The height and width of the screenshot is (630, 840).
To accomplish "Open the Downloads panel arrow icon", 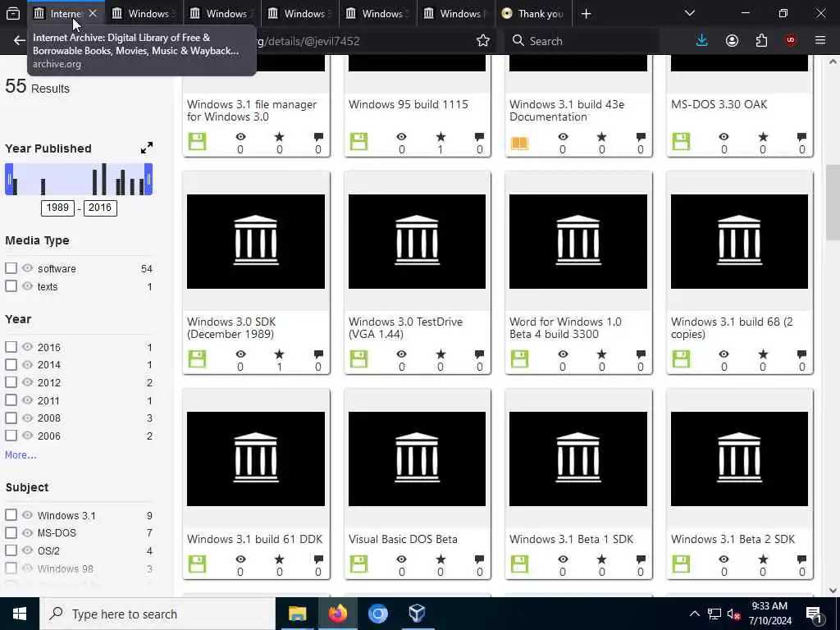I will [x=702, y=41].
